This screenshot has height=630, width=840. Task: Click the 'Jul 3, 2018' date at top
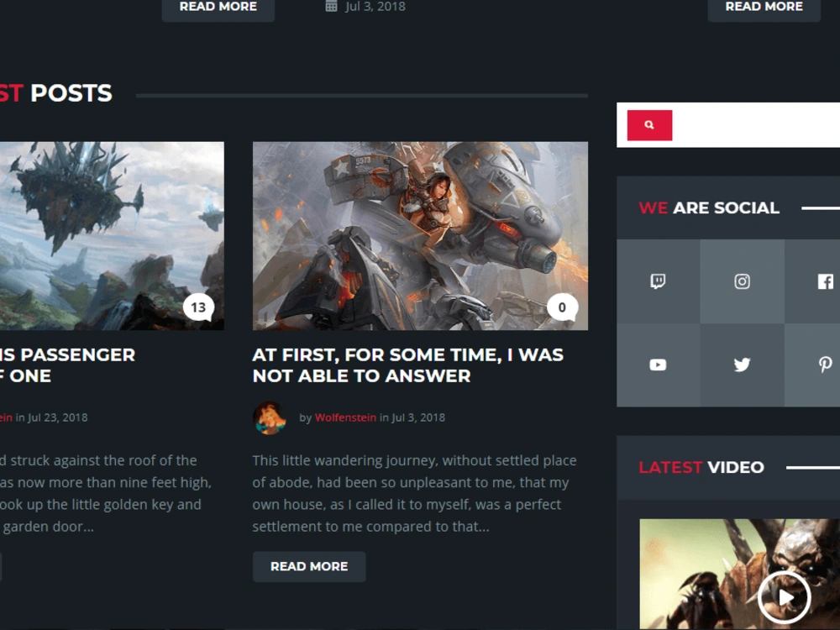(x=375, y=7)
